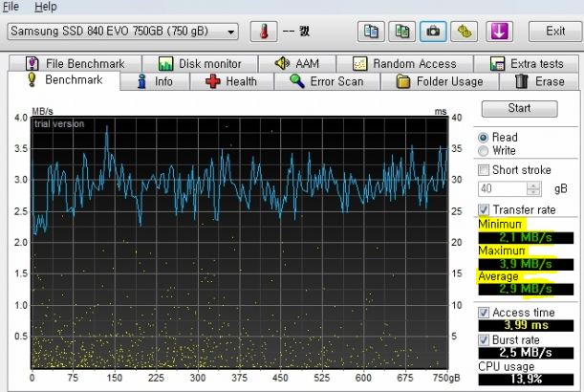
Task: Open the Erase tab
Action: click(539, 81)
